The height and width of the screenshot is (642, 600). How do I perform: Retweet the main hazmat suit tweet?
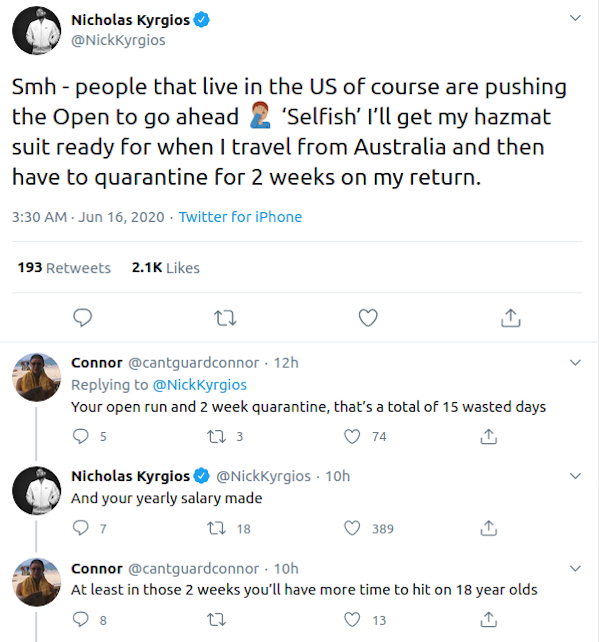pos(226,318)
